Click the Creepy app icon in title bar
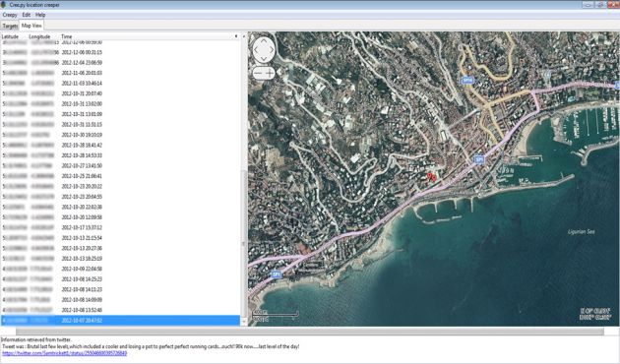 coord(4,4)
